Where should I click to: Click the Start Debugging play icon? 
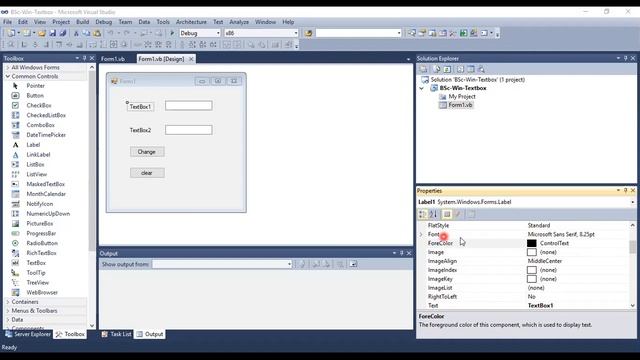point(172,33)
